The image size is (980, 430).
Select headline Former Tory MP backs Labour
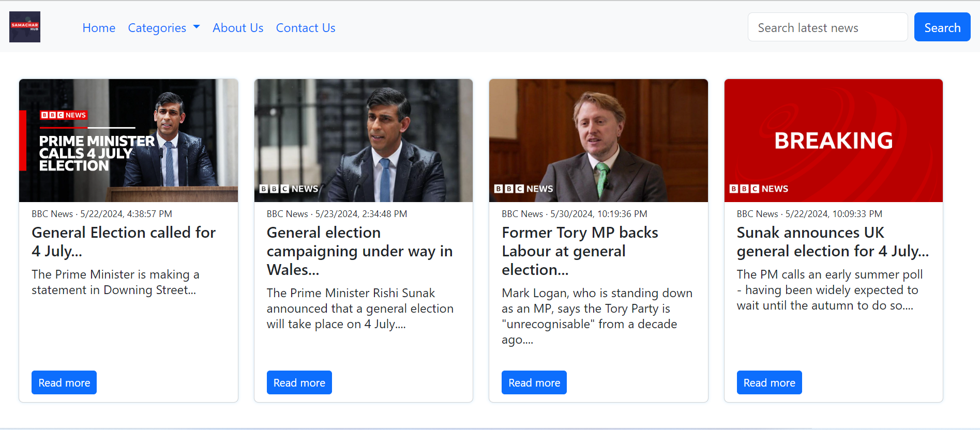(580, 251)
